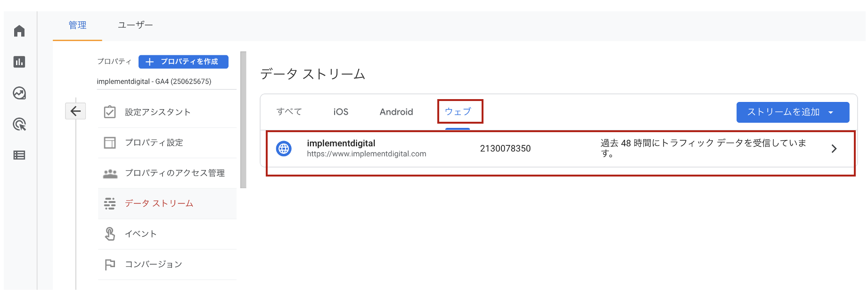Click the implementdigital stream name
The width and height of the screenshot is (868, 303).
coord(341,143)
